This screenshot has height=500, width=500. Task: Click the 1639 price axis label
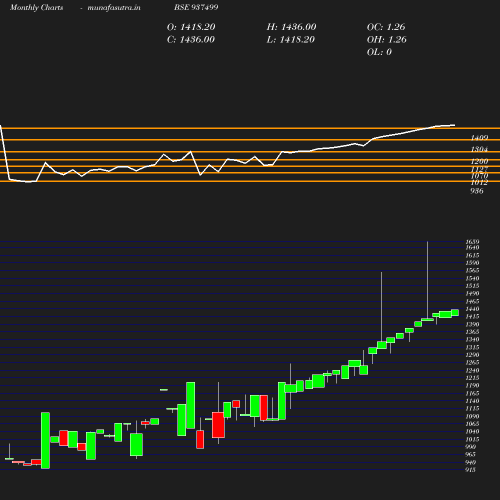pyautogui.click(x=473, y=242)
